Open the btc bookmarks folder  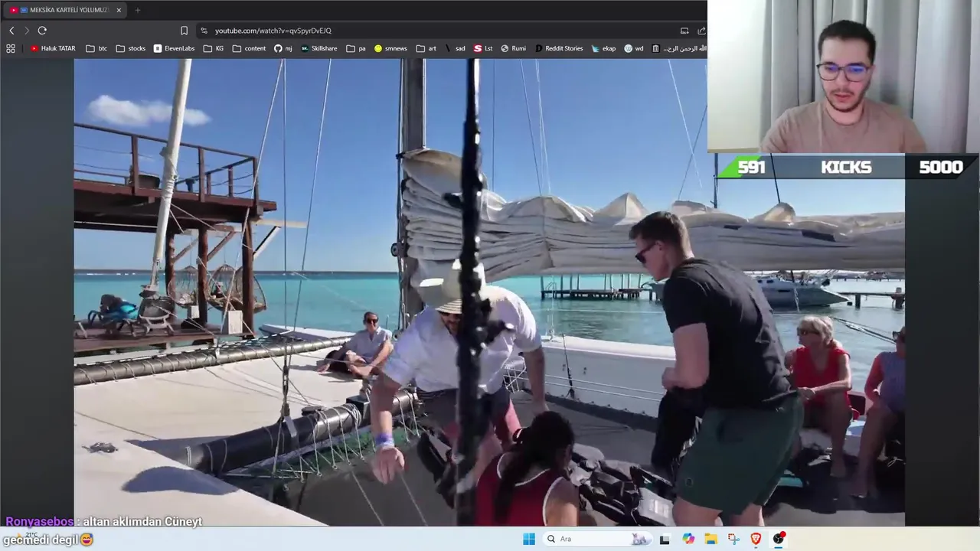tap(96, 48)
